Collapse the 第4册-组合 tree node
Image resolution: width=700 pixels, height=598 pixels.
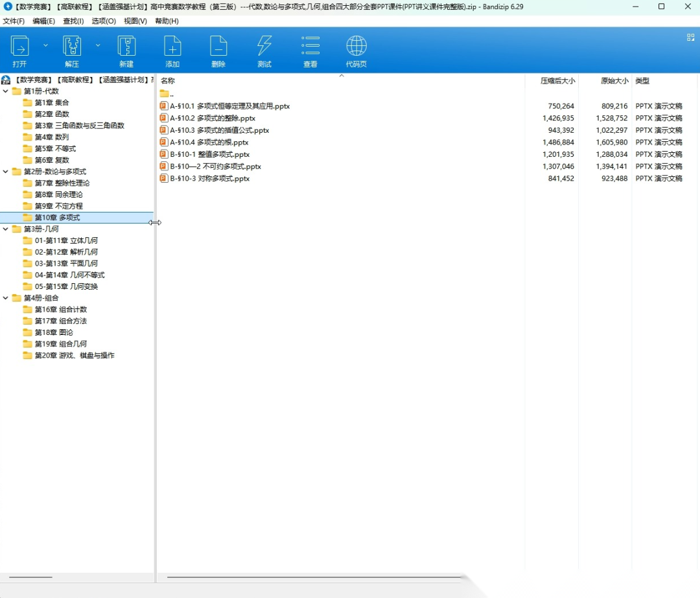coord(6,298)
